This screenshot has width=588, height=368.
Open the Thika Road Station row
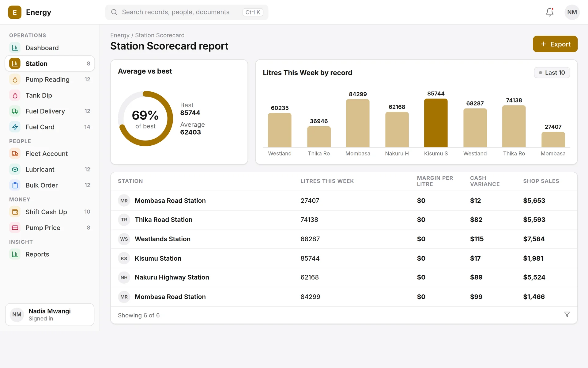point(344,220)
